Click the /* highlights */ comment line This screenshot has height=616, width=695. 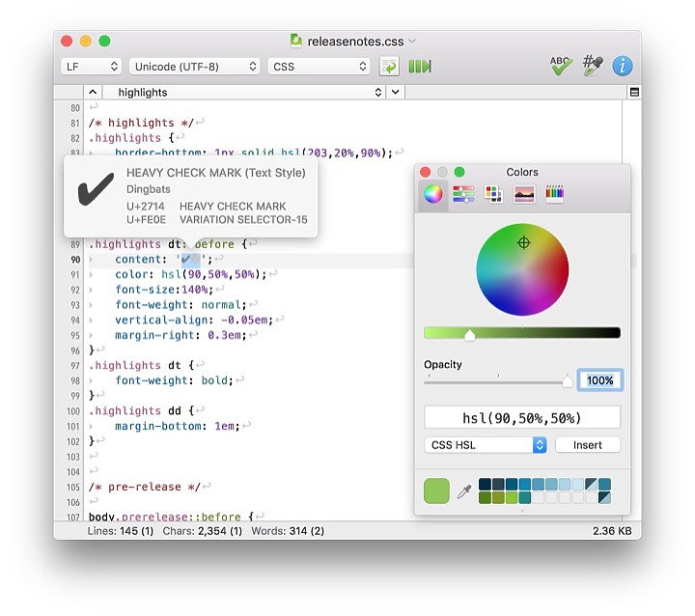coord(141,123)
